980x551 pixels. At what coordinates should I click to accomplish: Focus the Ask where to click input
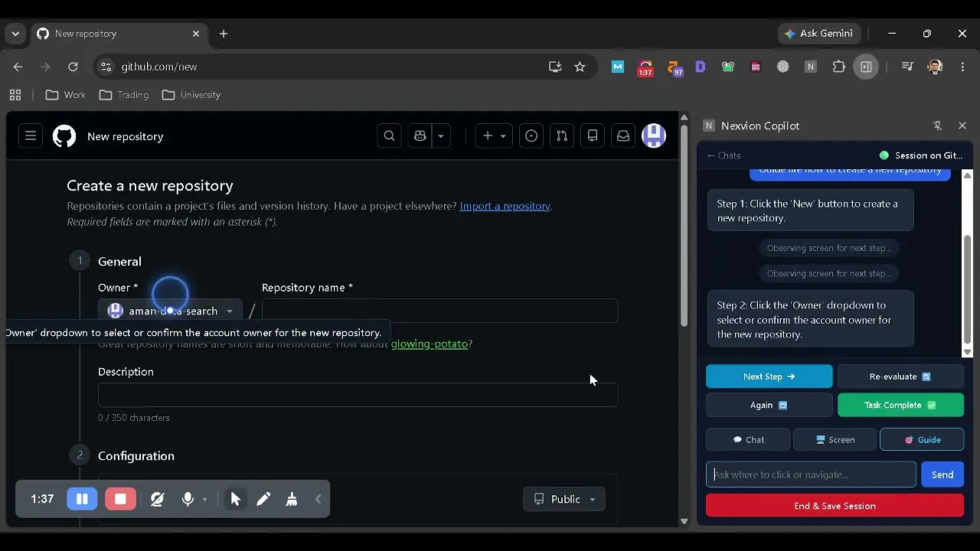811,474
